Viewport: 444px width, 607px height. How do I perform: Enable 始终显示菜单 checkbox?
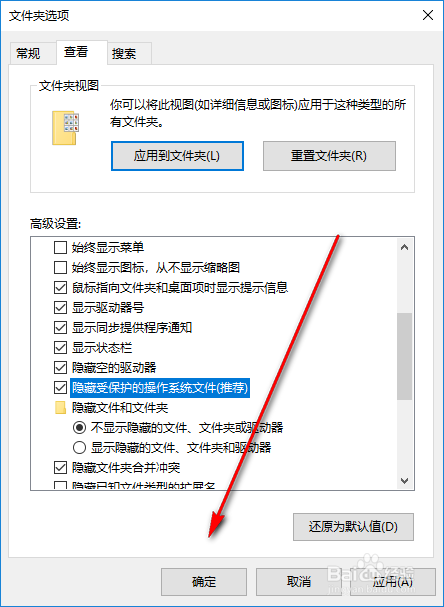[x=60, y=247]
